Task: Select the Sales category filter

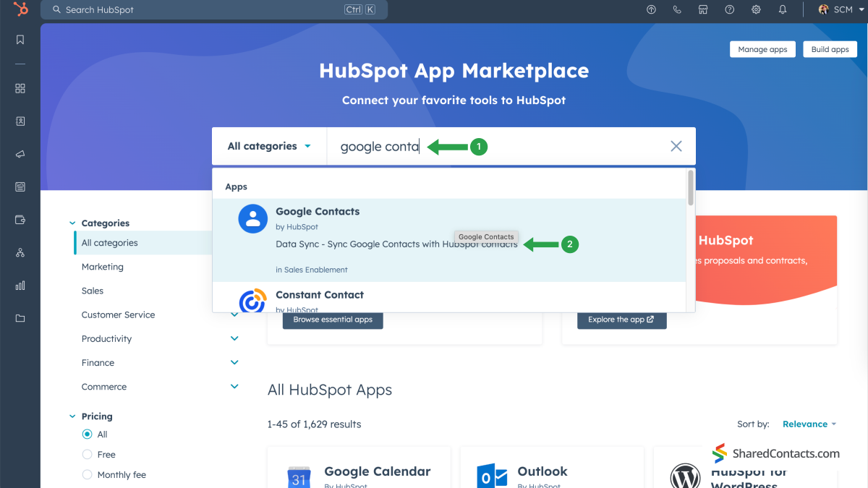Action: 93,291
